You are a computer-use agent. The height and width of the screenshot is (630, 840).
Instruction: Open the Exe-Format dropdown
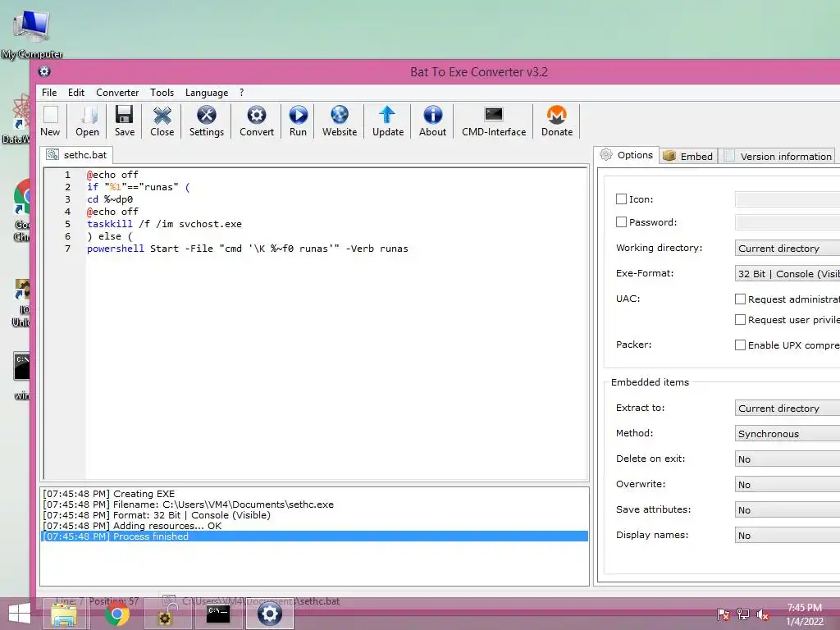point(787,274)
